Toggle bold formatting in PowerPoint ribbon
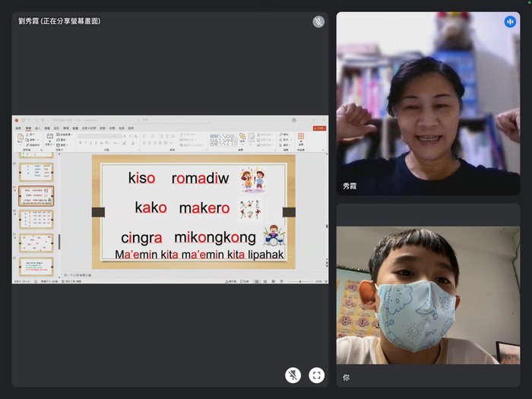This screenshot has height=399, width=532. (81, 142)
